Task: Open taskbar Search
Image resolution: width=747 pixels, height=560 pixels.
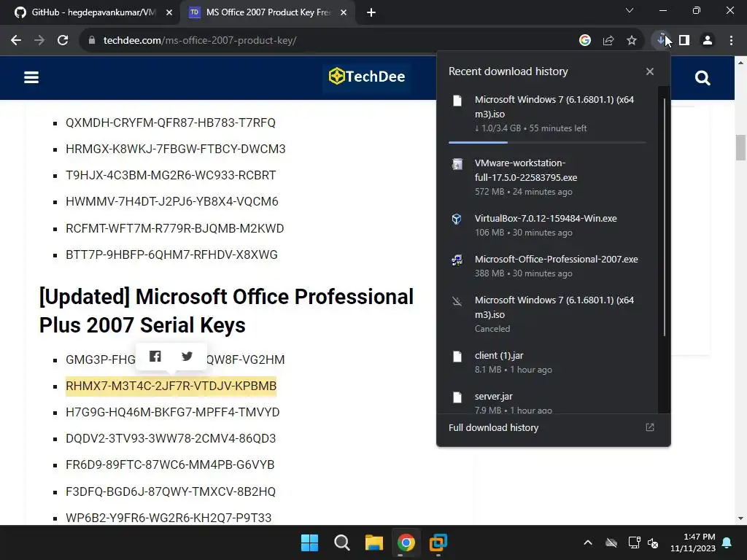Action: click(341, 542)
